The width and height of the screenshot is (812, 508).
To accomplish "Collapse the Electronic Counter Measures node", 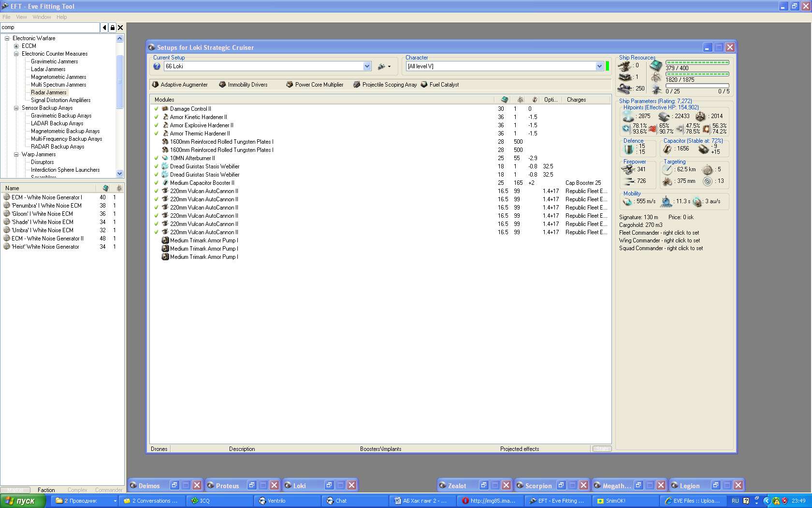I will [x=16, y=54].
